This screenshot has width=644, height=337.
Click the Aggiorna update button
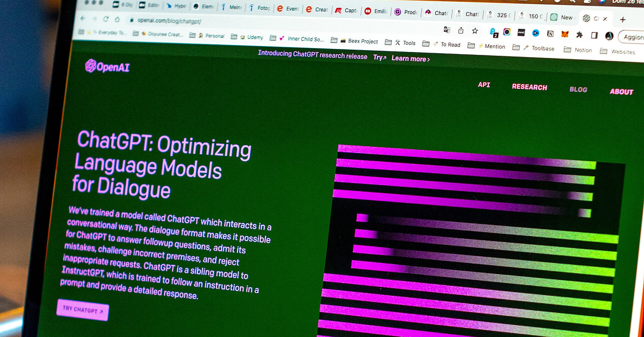pos(631,37)
